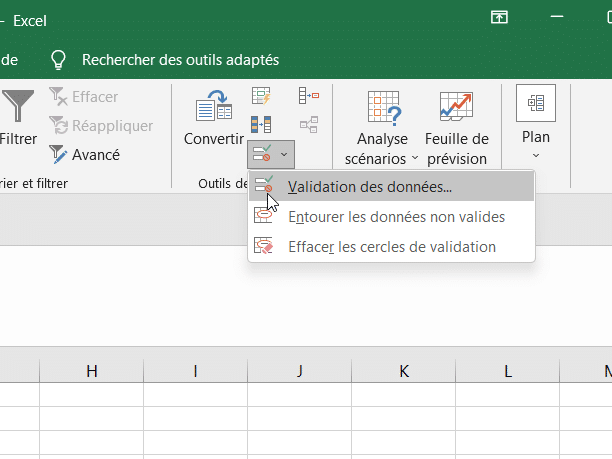Select column L header
The height and width of the screenshot is (459, 612).
point(507,371)
